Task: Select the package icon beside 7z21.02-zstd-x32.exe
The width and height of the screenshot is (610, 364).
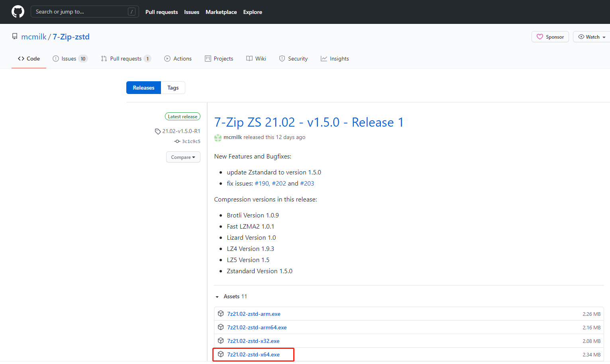Action: click(221, 341)
